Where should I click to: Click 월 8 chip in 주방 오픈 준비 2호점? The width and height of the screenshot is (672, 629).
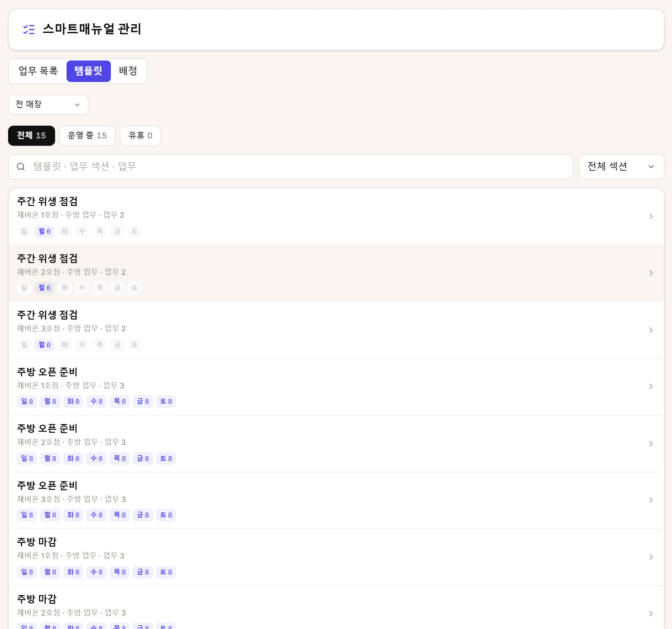[50, 458]
